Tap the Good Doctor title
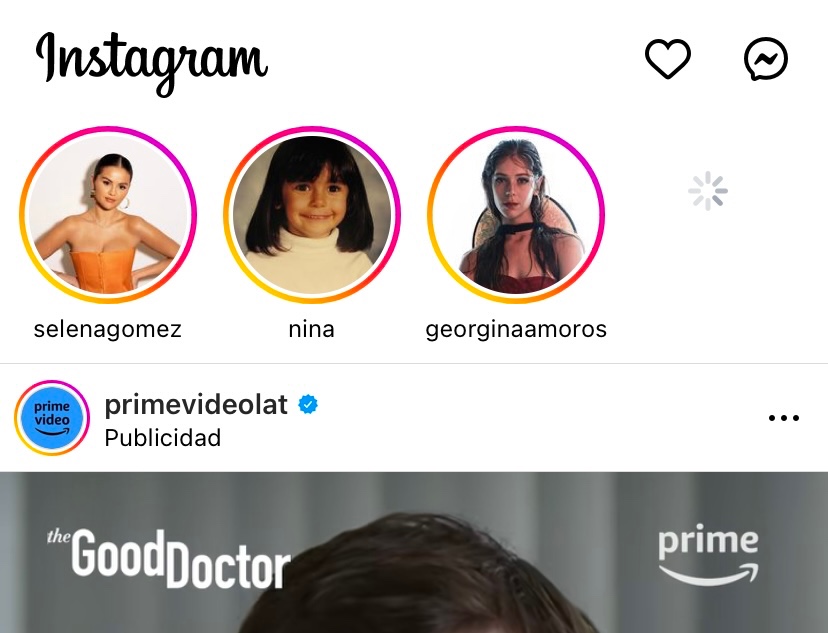The image size is (828, 633). [x=180, y=560]
